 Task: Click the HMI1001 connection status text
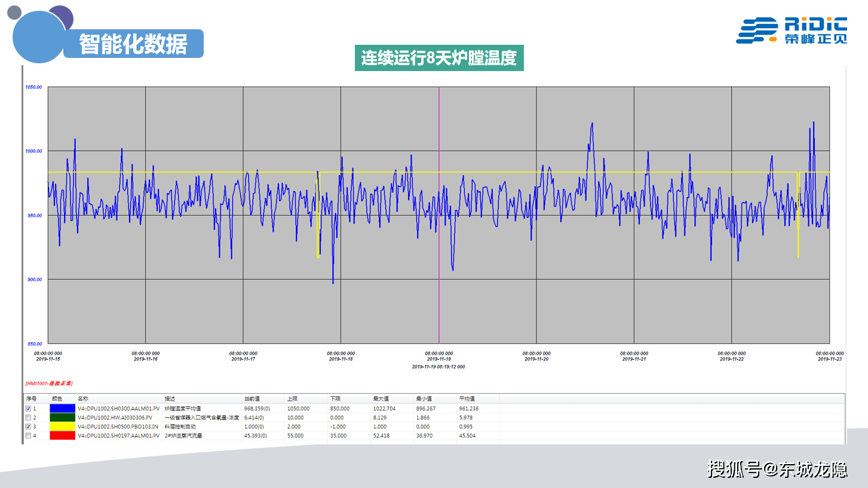49,383
